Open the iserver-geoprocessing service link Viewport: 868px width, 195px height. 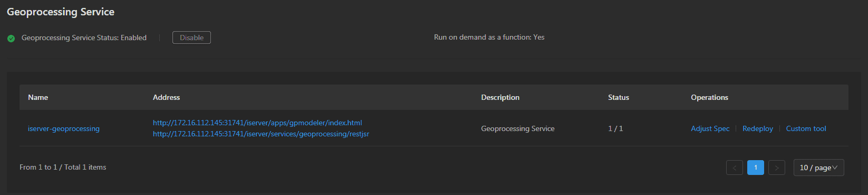point(64,128)
